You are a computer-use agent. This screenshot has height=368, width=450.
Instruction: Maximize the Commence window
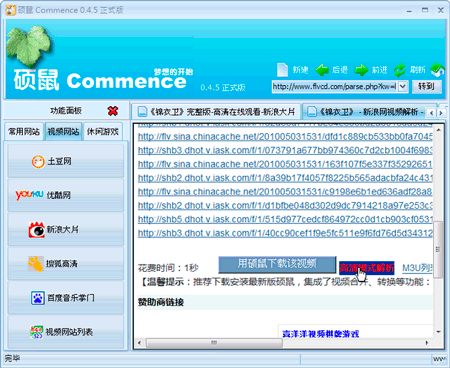tap(425, 10)
